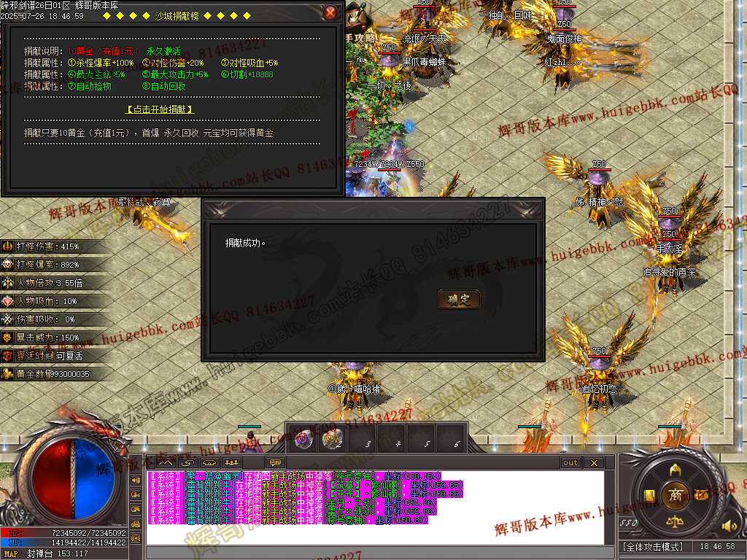
Task: Click the center 商 shop button
Action: [x=675, y=495]
